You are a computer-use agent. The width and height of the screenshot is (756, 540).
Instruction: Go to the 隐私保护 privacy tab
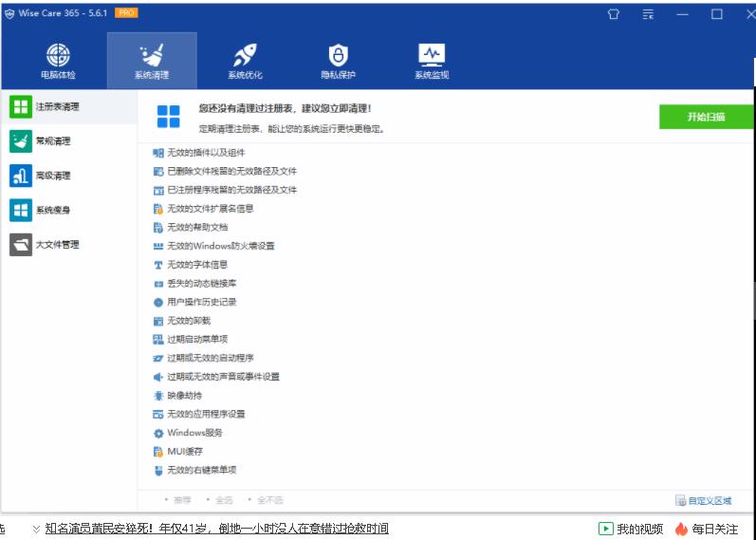click(x=338, y=61)
